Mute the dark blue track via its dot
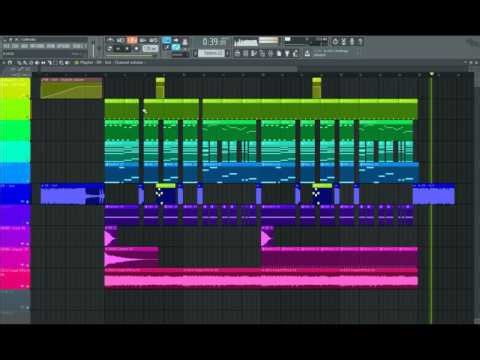Screen dimensions: 480x360 [x=27, y=202]
